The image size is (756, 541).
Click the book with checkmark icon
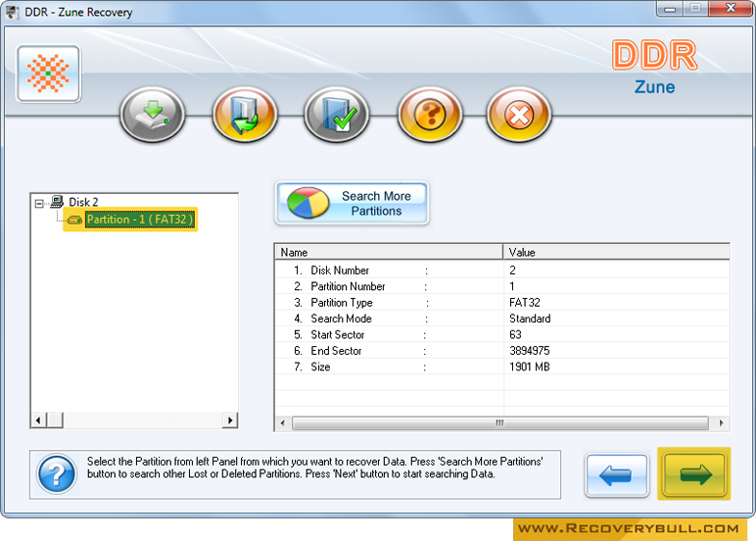point(337,115)
